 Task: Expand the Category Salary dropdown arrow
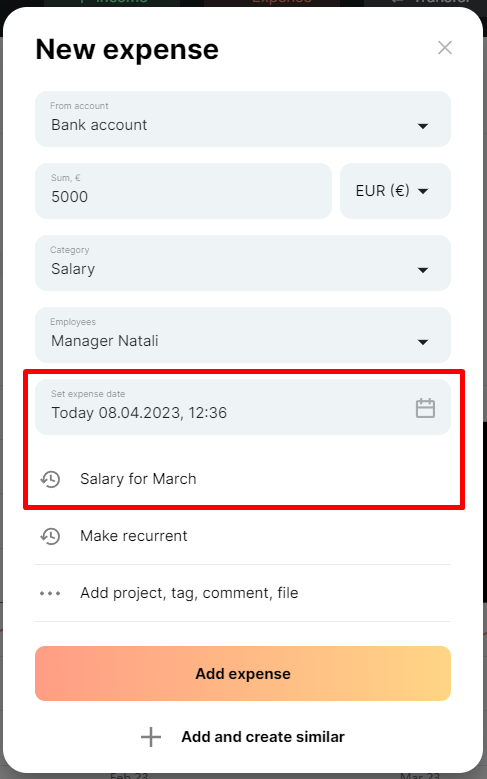click(x=422, y=270)
